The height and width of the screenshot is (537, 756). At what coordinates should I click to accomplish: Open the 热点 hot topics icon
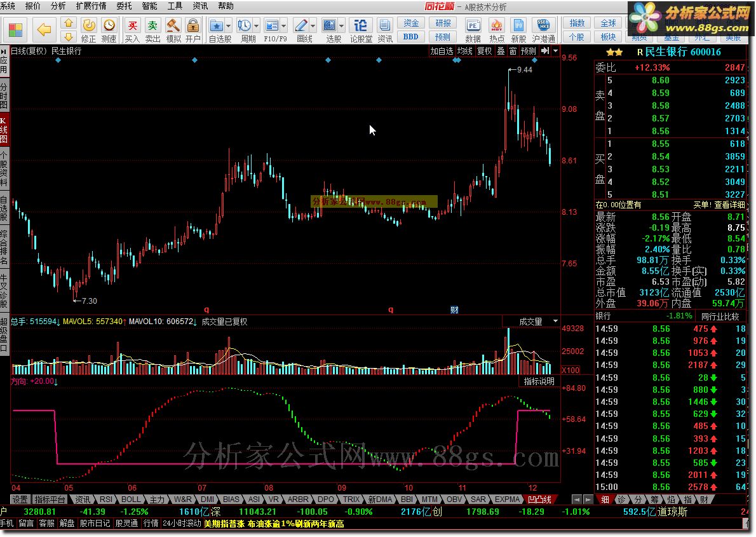click(497, 31)
